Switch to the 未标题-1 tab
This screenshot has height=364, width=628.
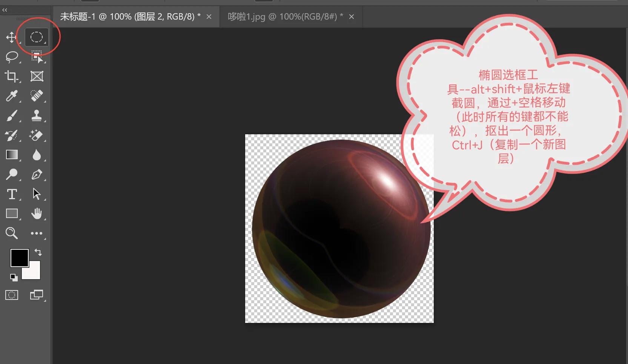point(128,16)
